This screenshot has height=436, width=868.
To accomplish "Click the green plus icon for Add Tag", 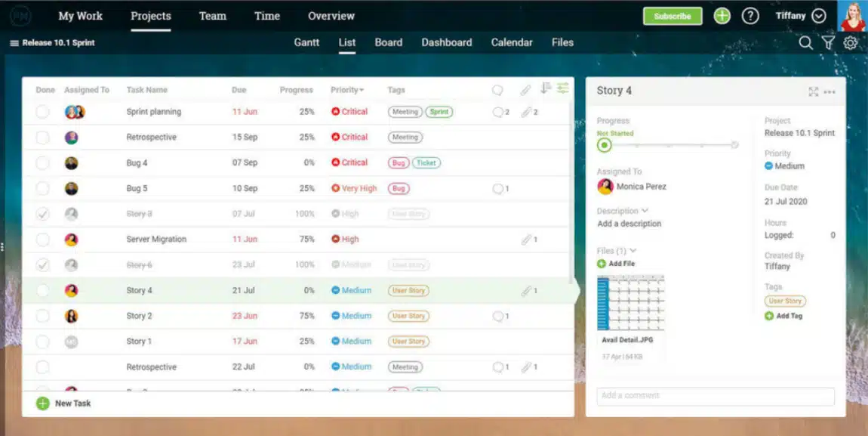I will [769, 316].
